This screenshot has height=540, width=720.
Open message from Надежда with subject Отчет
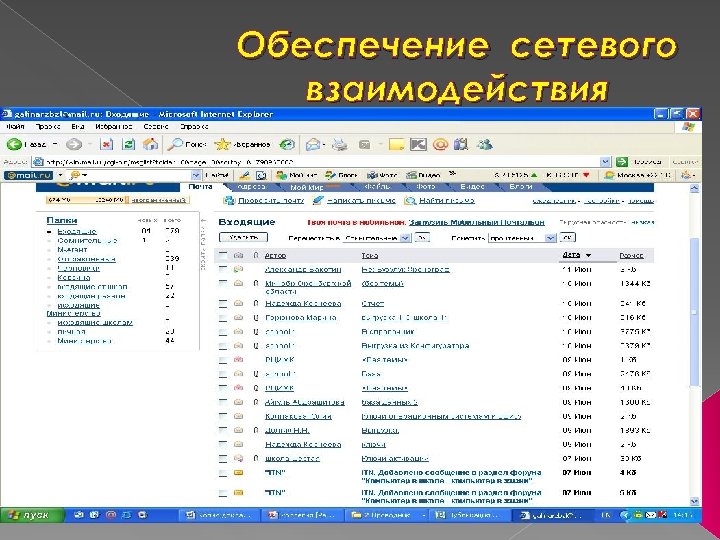pyautogui.click(x=372, y=304)
